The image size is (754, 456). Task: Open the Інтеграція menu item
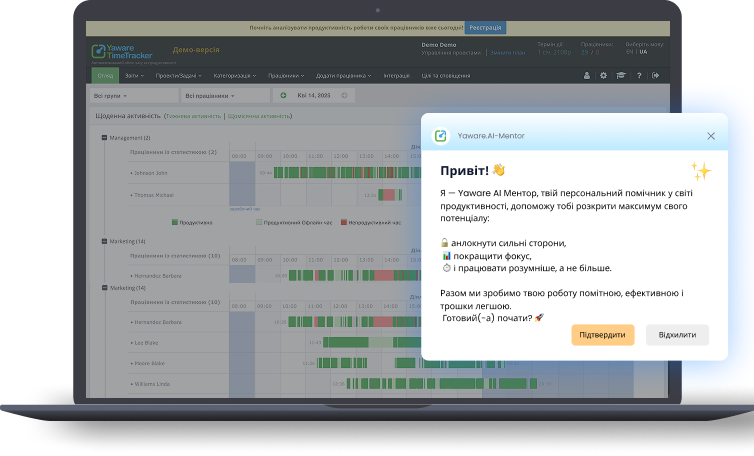397,76
